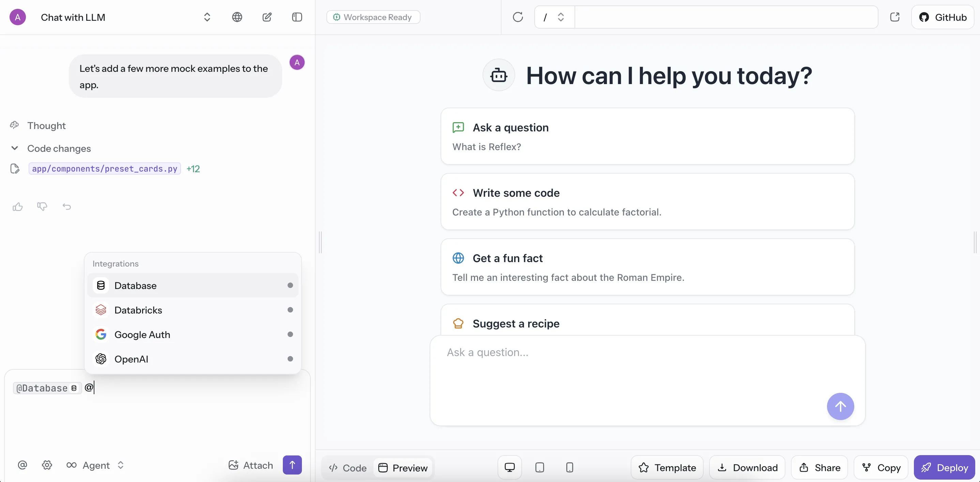Viewport: 980px width, 482px height.
Task: Switch to the Code tab
Action: point(348,468)
